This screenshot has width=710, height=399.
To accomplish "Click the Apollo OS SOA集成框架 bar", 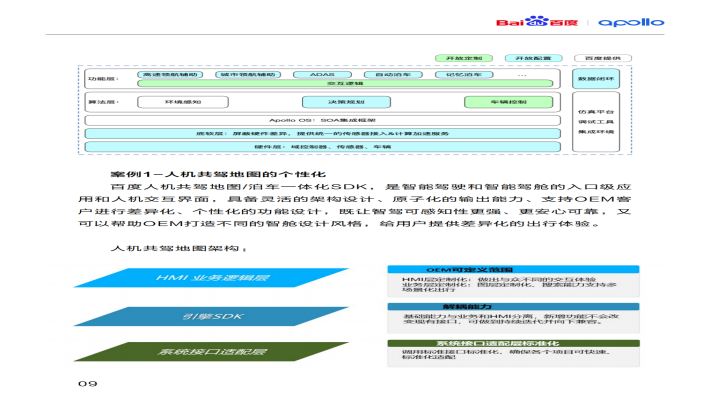I will [x=322, y=120].
